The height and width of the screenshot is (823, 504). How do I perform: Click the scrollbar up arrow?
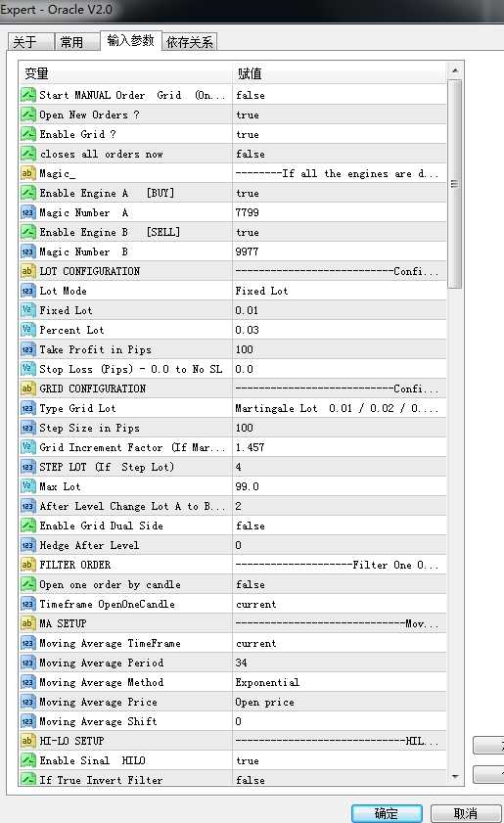pos(455,70)
